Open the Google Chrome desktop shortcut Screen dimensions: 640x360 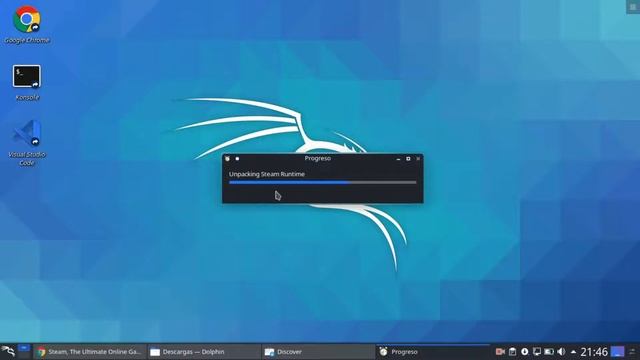[x=27, y=24]
